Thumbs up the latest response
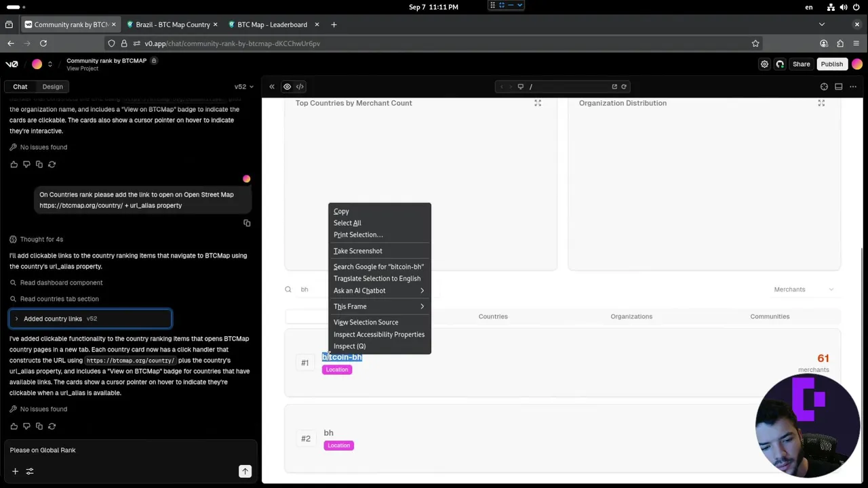 (14, 426)
